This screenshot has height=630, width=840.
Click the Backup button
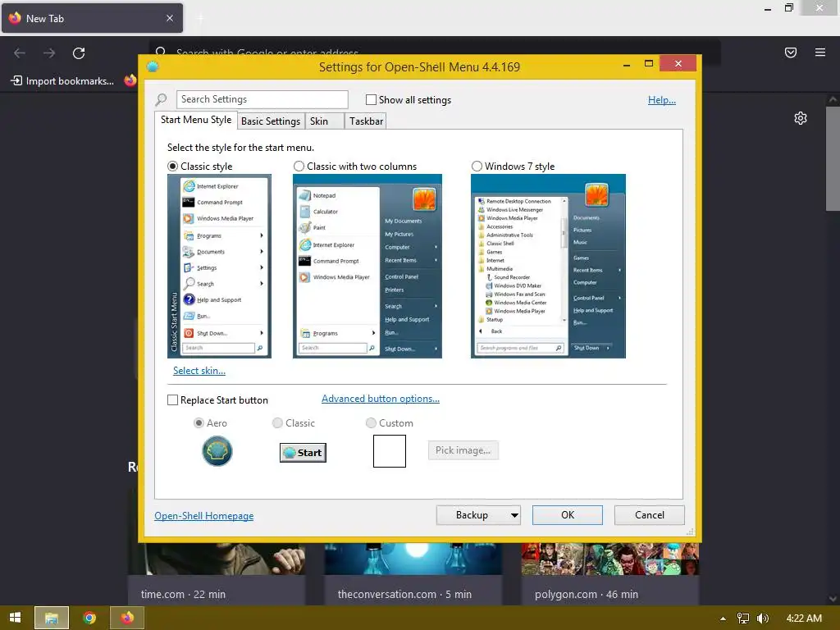(x=472, y=515)
